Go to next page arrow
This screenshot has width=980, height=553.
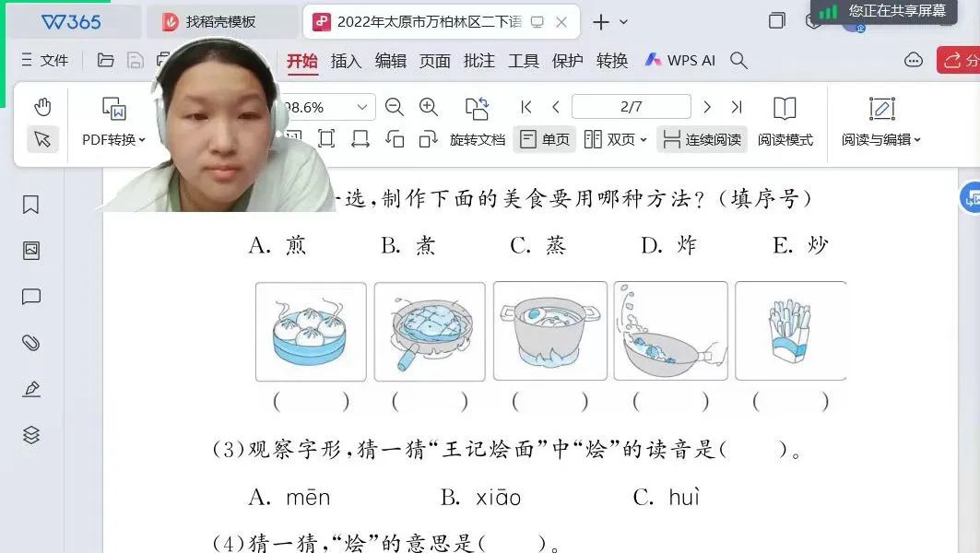tap(707, 107)
